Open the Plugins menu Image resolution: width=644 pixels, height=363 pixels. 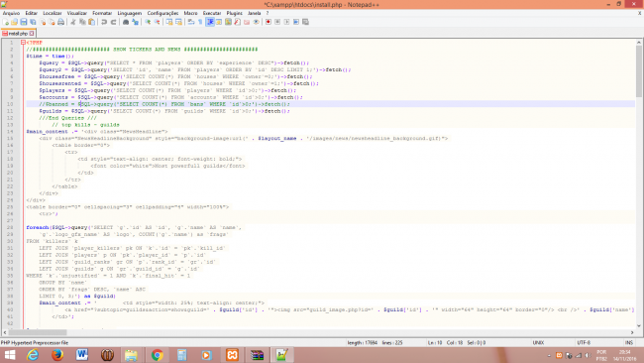(235, 13)
